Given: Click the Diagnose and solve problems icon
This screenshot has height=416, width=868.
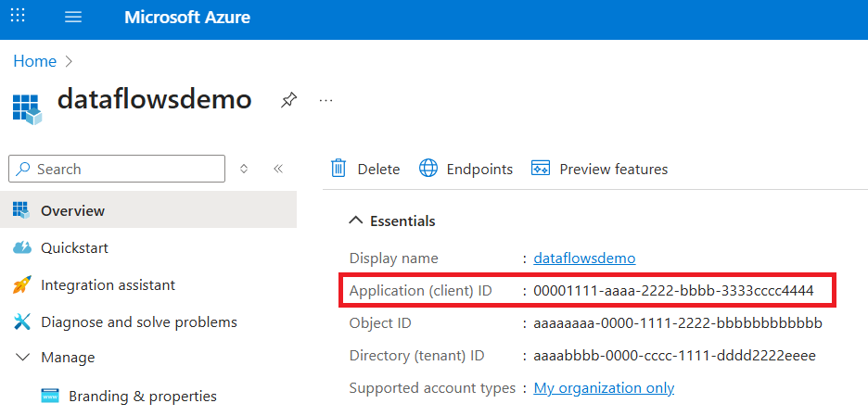Looking at the screenshot, I should click(22, 322).
